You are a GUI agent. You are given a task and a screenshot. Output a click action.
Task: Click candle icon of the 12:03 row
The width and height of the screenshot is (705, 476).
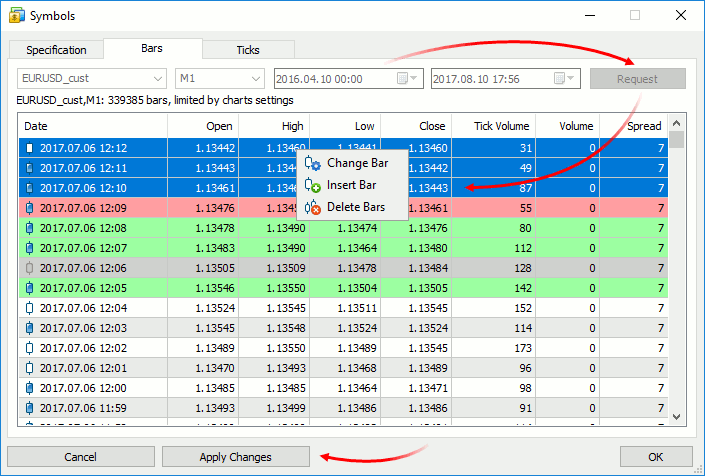tap(30, 328)
